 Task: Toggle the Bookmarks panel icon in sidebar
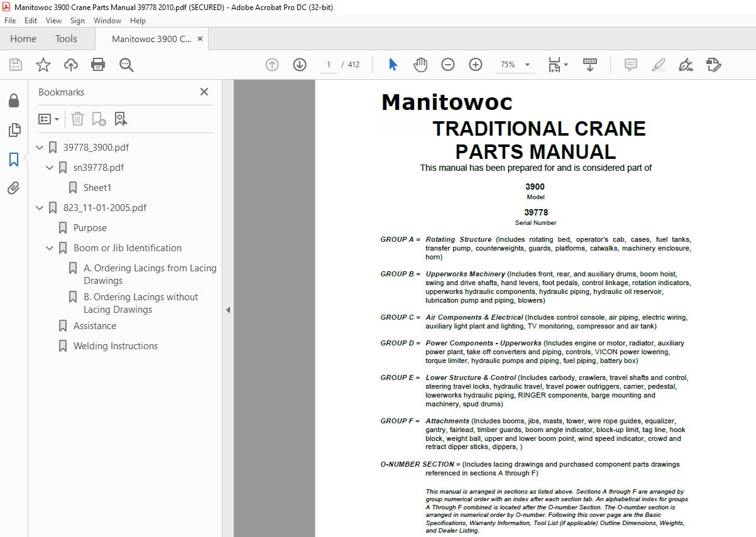14,159
